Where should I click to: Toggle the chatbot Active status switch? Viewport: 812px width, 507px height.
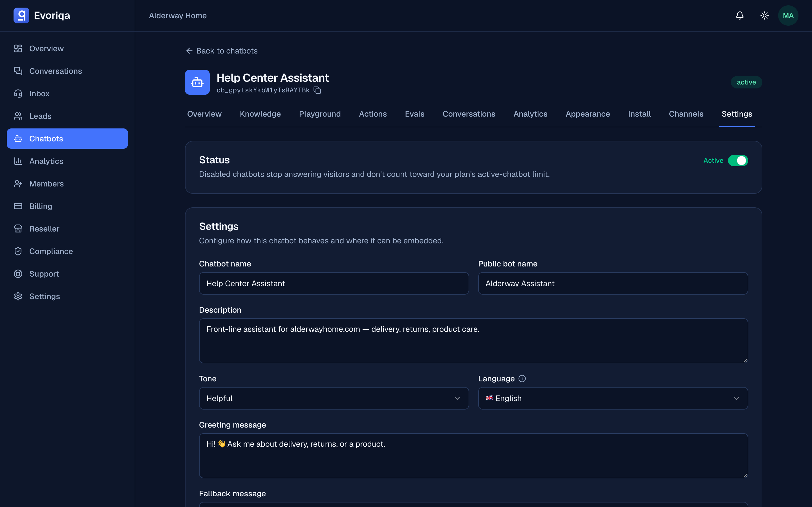pos(738,161)
